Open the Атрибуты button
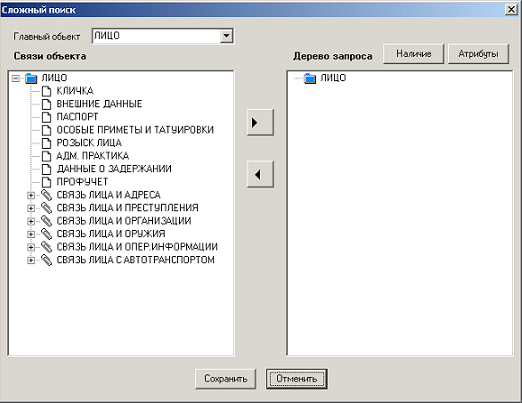This screenshot has width=522, height=403. [x=478, y=54]
